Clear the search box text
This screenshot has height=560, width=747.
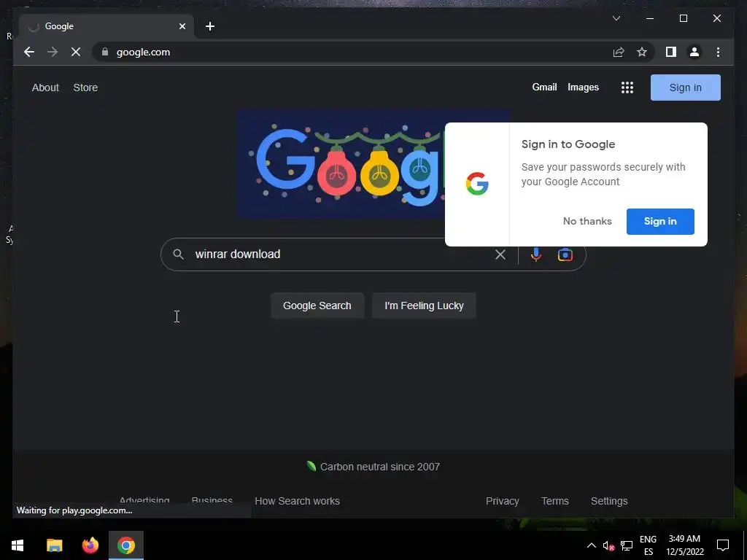tap(500, 254)
